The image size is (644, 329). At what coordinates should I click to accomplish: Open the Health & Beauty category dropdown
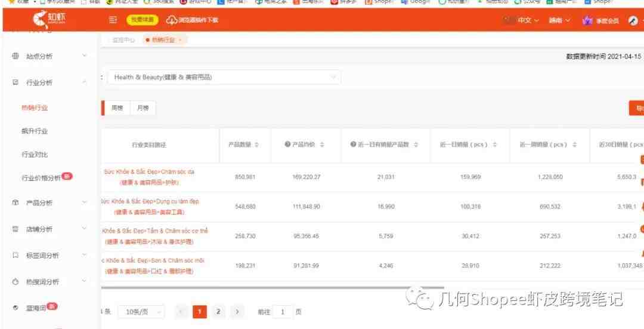pos(224,77)
